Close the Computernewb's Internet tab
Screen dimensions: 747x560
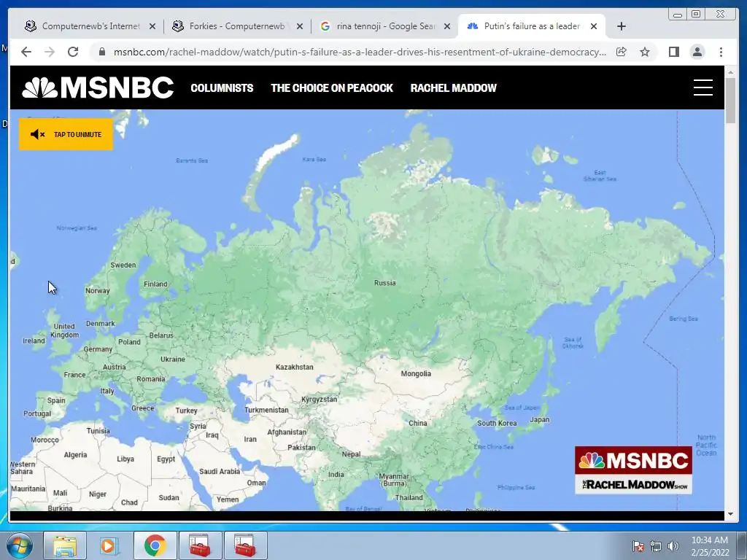tap(152, 26)
